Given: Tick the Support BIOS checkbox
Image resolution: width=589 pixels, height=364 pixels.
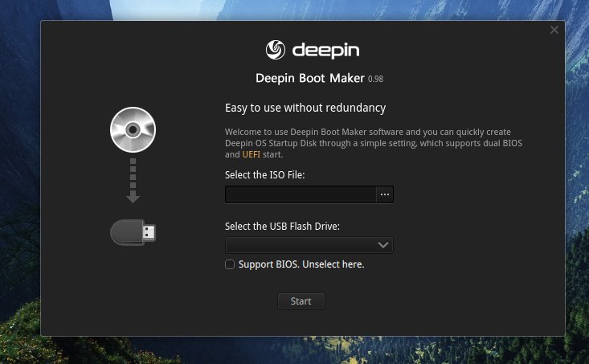Looking at the screenshot, I should pyautogui.click(x=230, y=264).
